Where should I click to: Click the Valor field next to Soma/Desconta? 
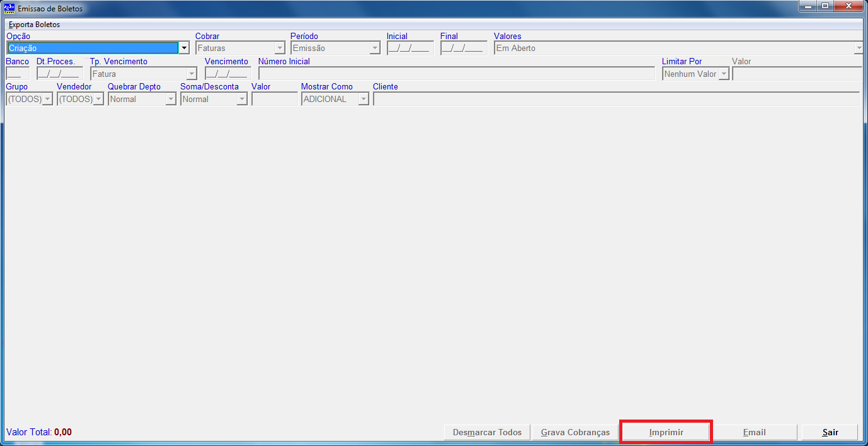275,99
